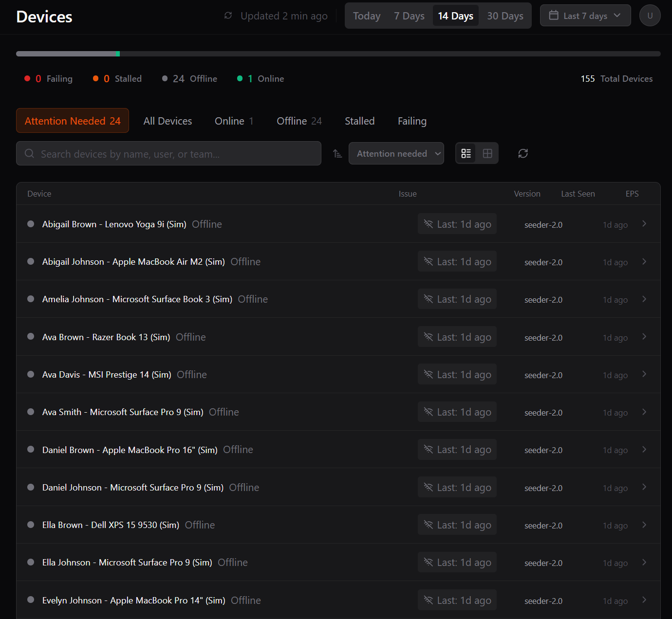Focus the search devices input field
Viewport: 672px width, 619px height.
pos(175,154)
